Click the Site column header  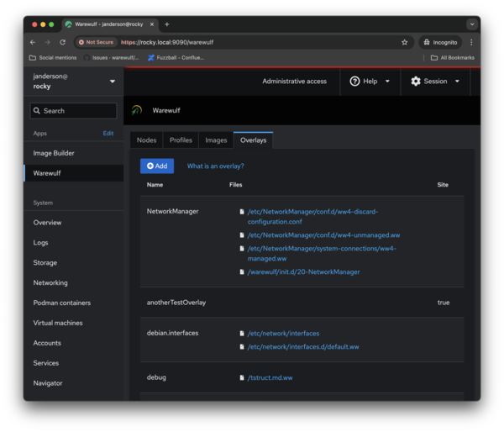[443, 185]
